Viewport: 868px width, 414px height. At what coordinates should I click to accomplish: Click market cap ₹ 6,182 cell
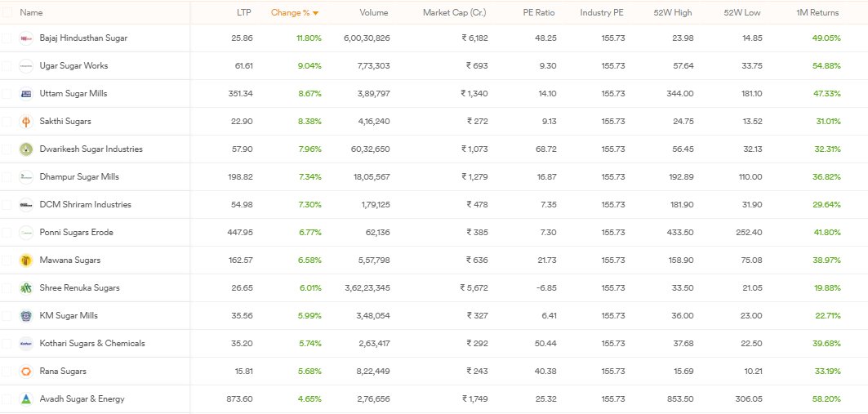(475, 38)
